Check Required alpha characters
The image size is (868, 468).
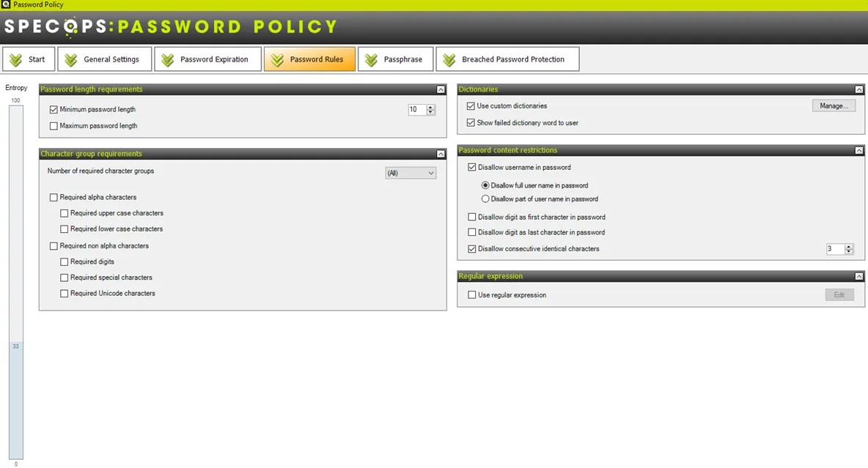pos(54,198)
